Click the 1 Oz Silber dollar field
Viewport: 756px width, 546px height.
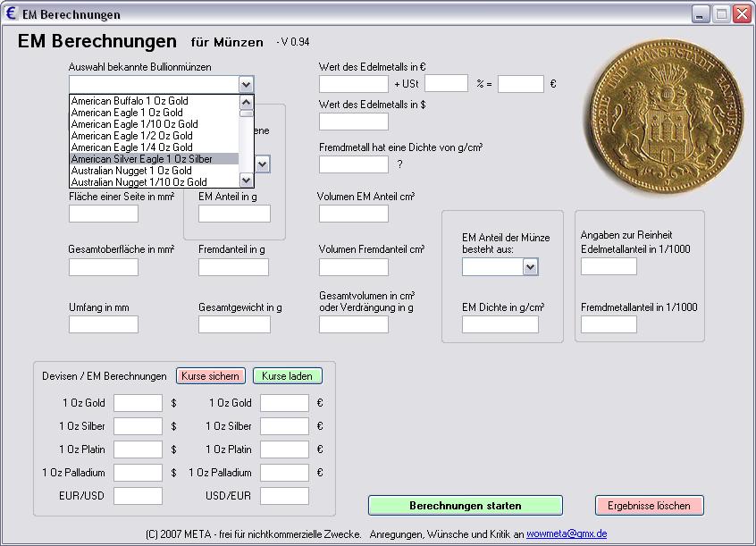pyautogui.click(x=138, y=426)
